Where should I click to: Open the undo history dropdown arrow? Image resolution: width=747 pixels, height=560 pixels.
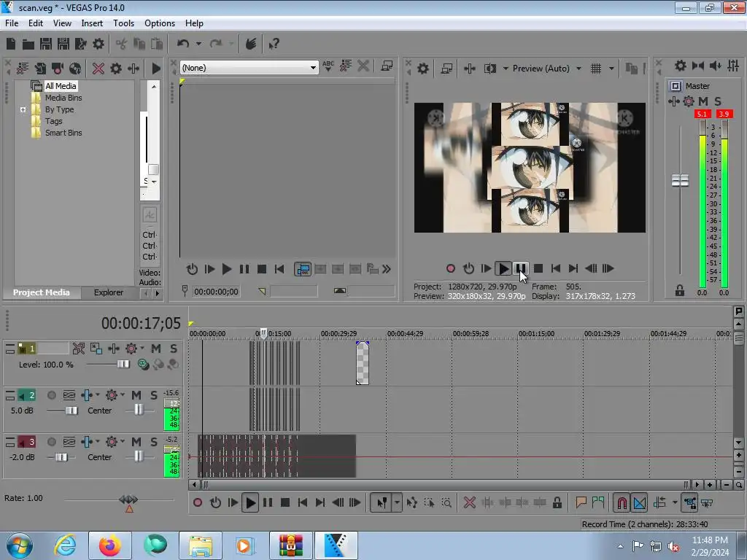(198, 44)
